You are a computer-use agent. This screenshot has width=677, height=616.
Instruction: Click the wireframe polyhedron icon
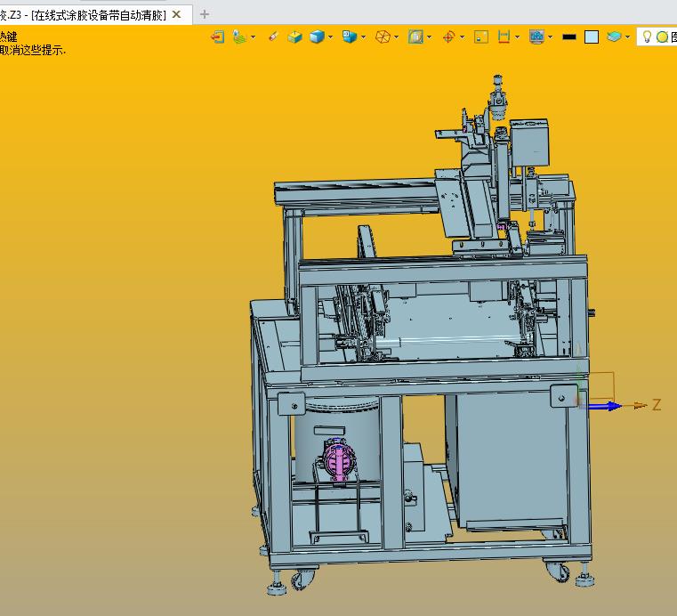[383, 37]
